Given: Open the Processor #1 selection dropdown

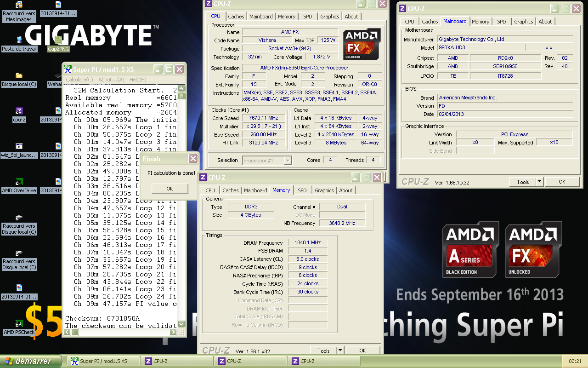Looking at the screenshot, I should tap(288, 161).
